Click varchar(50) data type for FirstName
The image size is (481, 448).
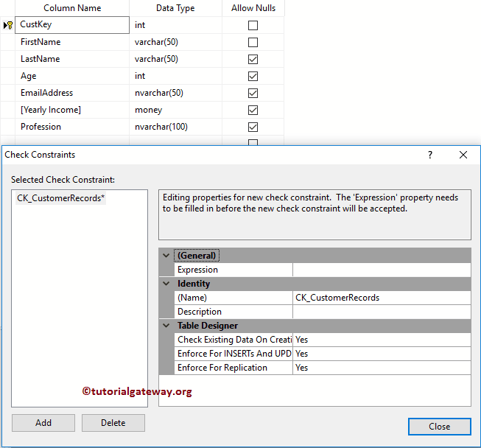176,42
